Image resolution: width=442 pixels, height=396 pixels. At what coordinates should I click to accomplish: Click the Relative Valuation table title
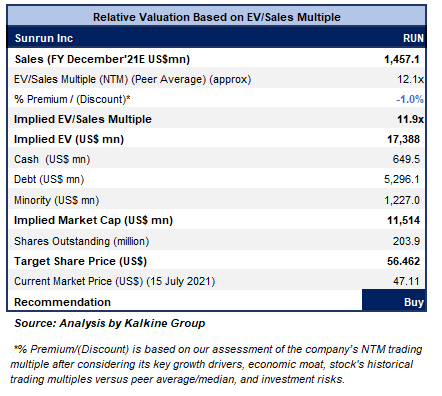point(217,17)
